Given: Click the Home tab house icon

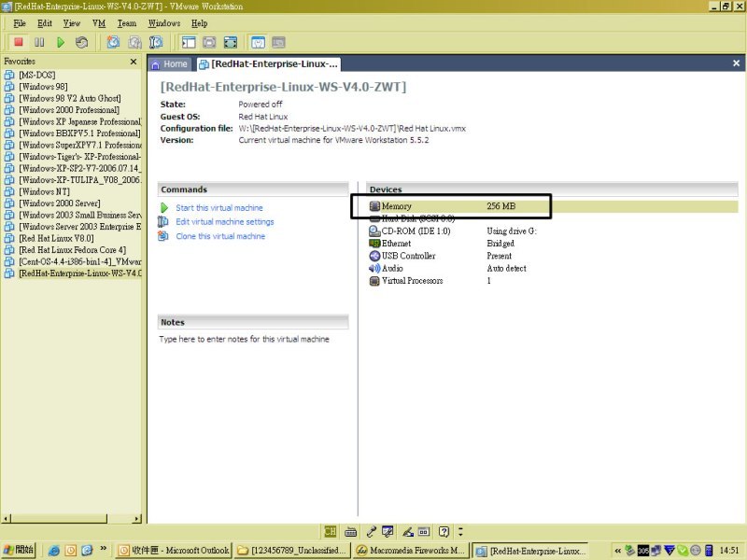Looking at the screenshot, I should coord(155,64).
